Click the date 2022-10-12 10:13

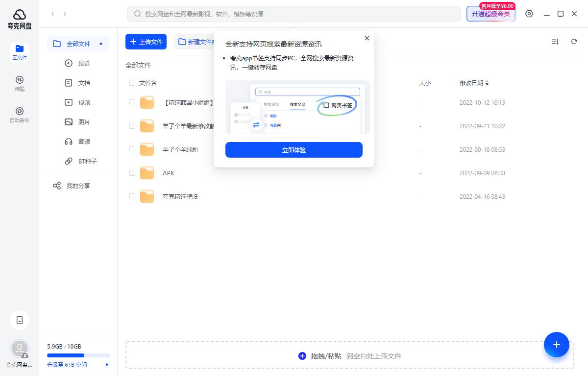pyautogui.click(x=482, y=102)
